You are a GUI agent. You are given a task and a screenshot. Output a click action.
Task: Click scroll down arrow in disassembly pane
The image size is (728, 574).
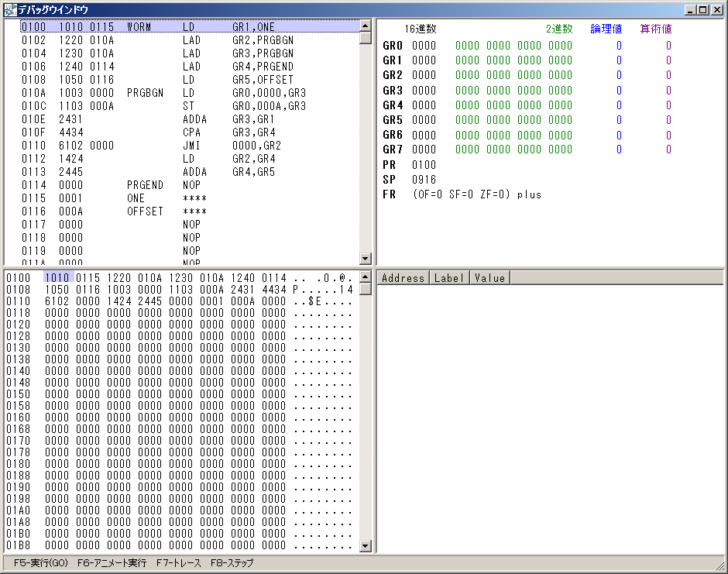[366, 259]
